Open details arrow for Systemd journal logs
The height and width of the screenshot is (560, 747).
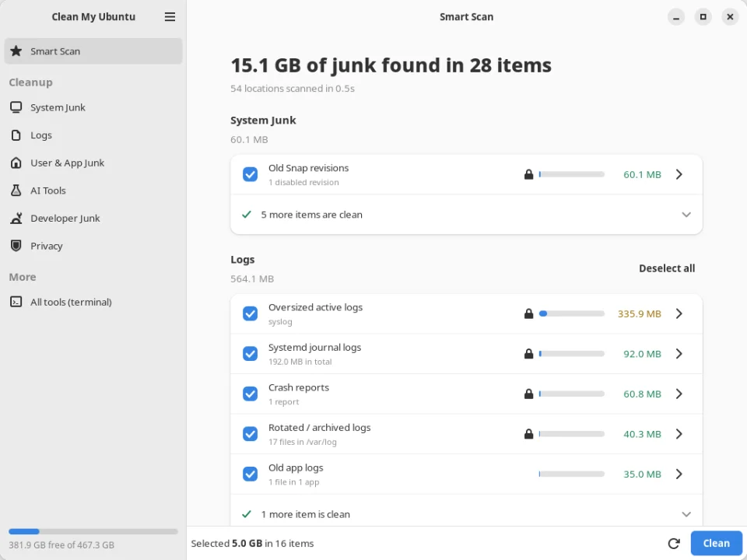click(x=679, y=354)
